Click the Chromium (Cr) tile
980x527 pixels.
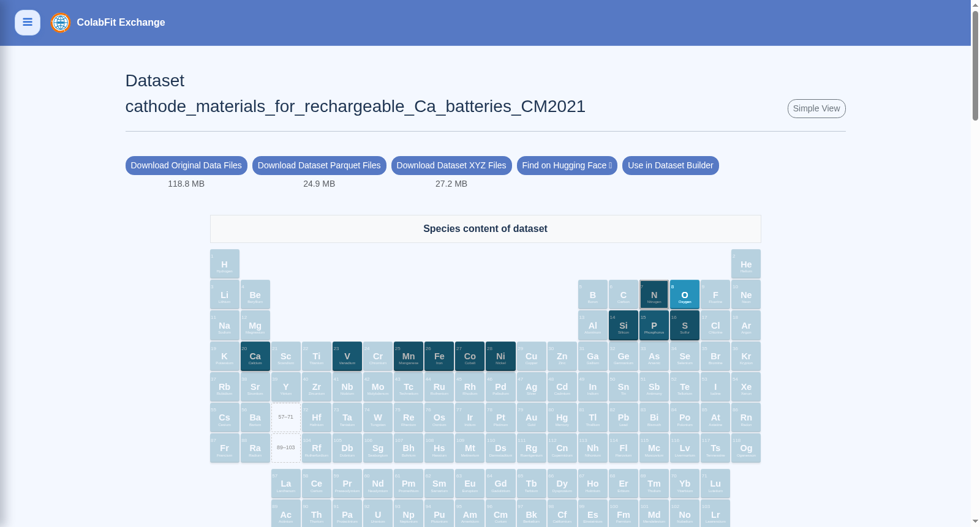pos(378,356)
